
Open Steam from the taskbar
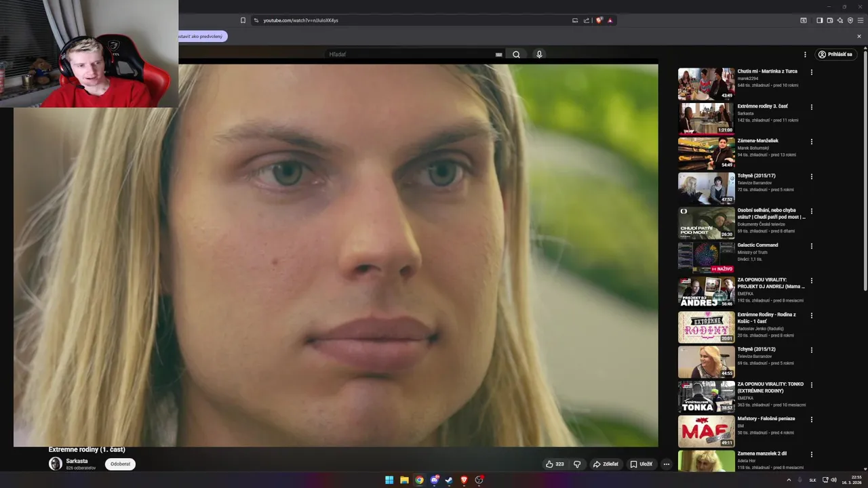[x=449, y=480]
